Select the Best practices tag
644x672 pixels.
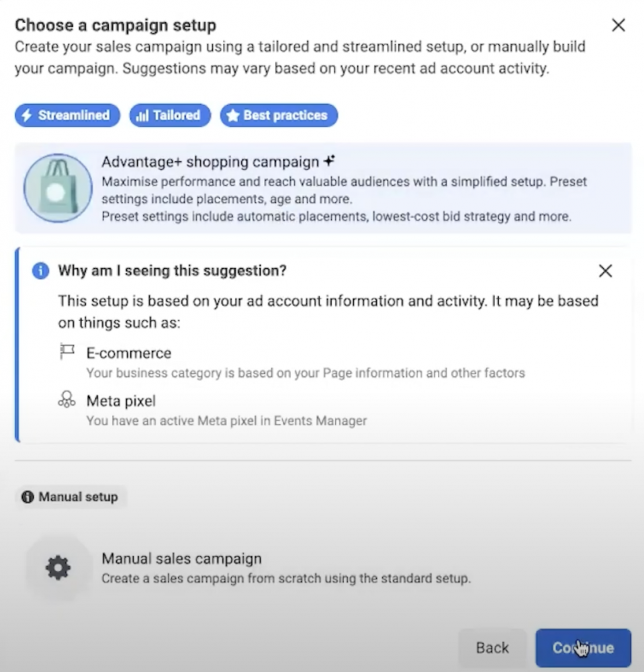click(x=279, y=116)
